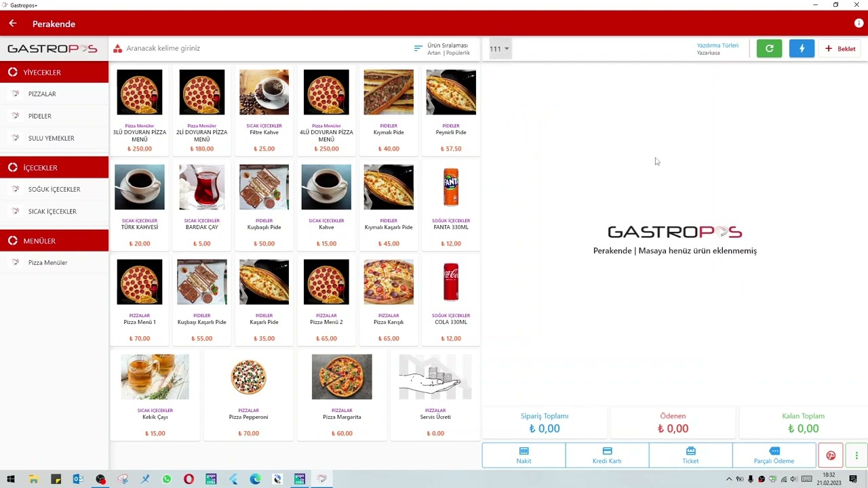Image resolution: width=868 pixels, height=488 pixels.
Task: Add Filtre Kahve to the order
Action: (x=264, y=110)
